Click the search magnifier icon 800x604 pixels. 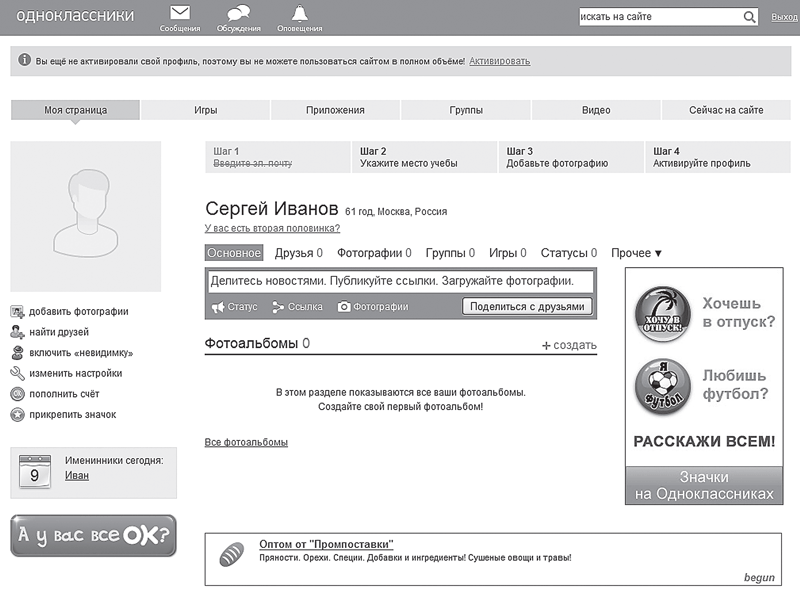tap(749, 17)
